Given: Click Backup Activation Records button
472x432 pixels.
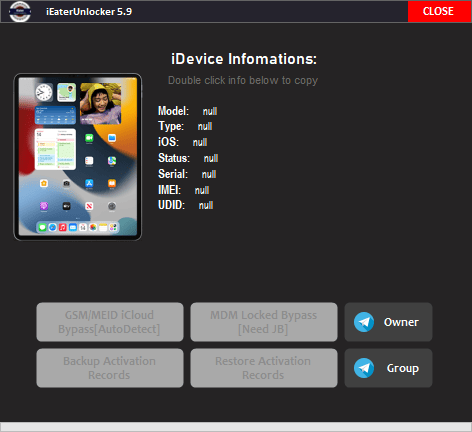Looking at the screenshot, I should click(x=110, y=368).
